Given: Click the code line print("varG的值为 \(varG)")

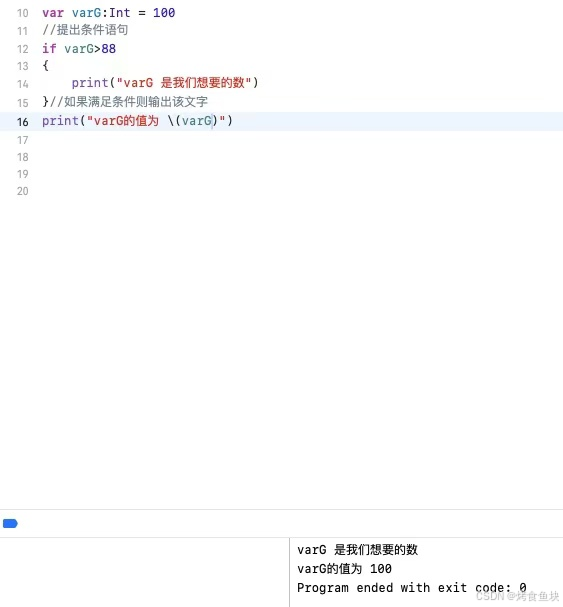Looking at the screenshot, I should [x=137, y=121].
